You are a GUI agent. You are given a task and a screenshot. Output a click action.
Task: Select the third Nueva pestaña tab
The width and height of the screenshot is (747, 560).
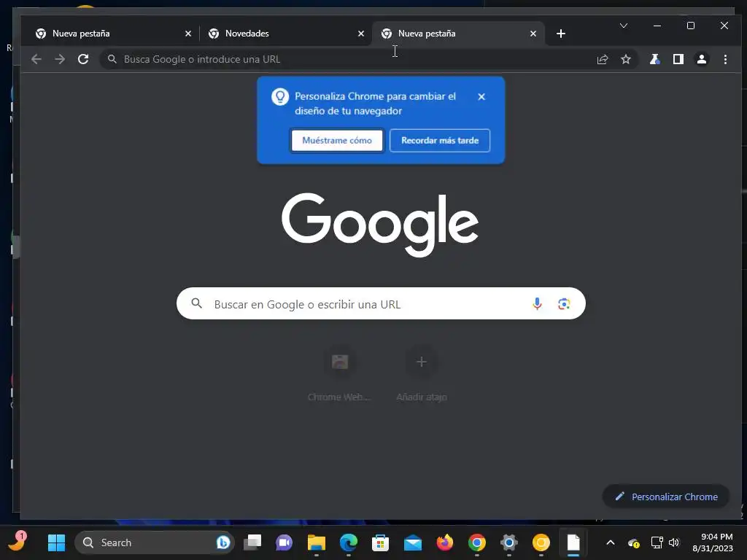point(457,34)
